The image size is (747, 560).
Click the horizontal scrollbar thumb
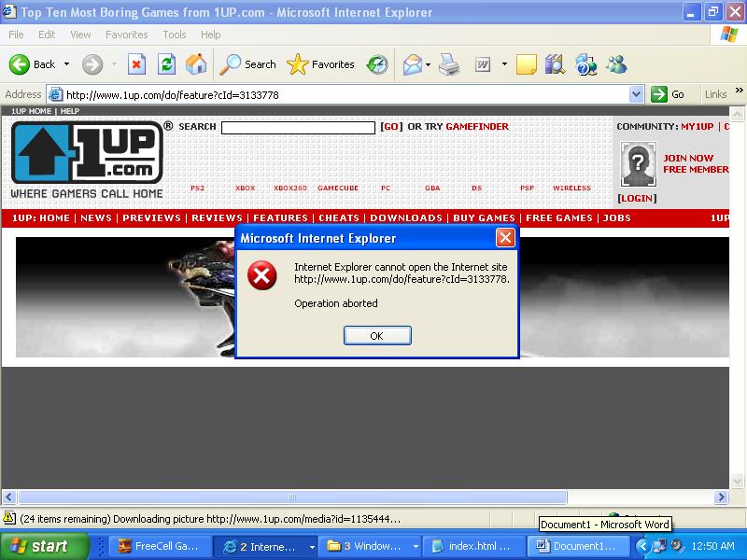[292, 497]
